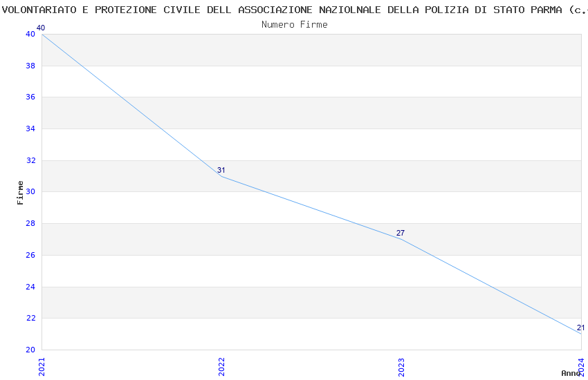This screenshot has height=380, width=588.
Task: Select the y-axis tick label 30
Action: [30, 192]
